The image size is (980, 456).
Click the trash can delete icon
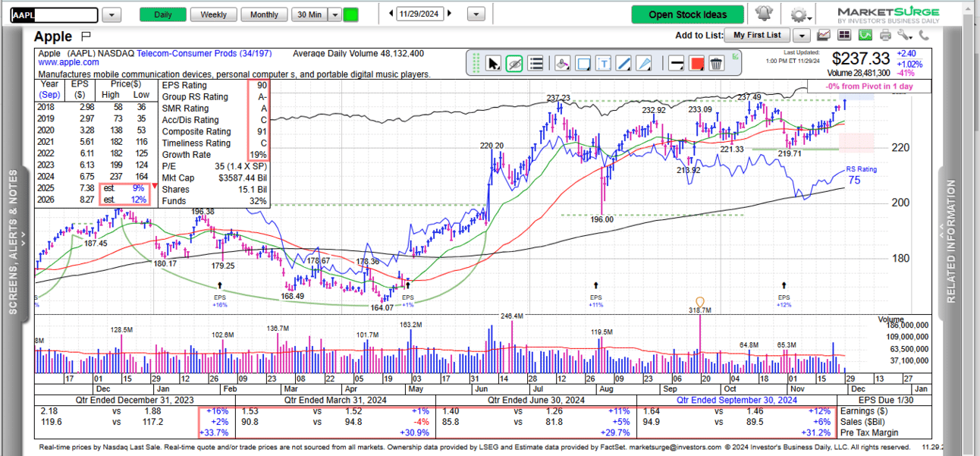pos(717,63)
